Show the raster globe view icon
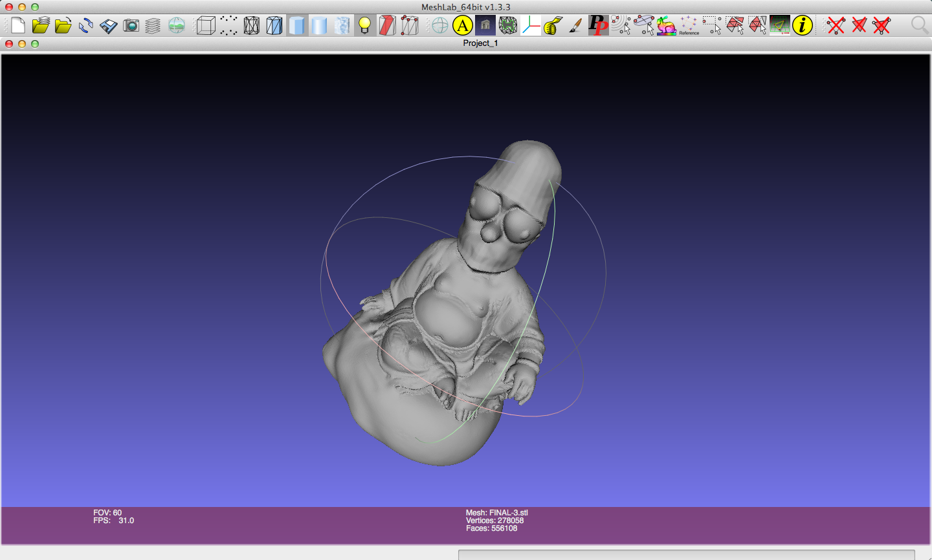 pyautogui.click(x=176, y=26)
